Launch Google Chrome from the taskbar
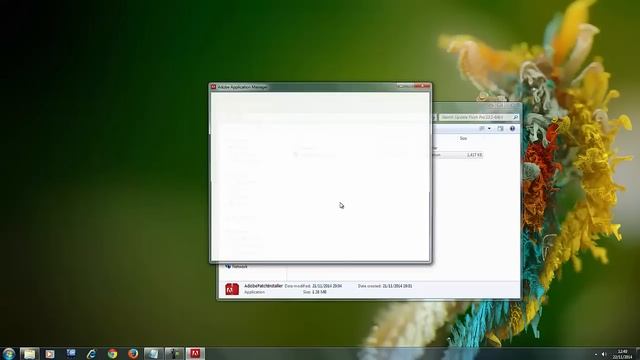 (x=112, y=354)
